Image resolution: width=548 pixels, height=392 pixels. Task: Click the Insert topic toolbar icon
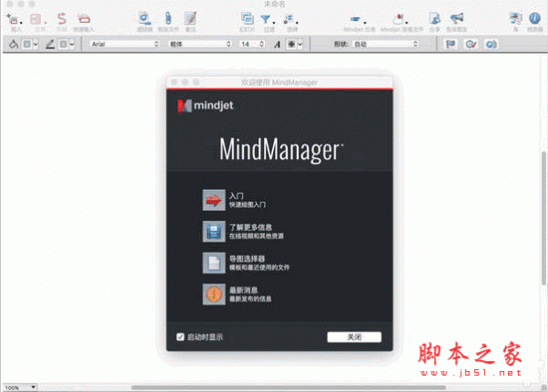click(x=13, y=19)
